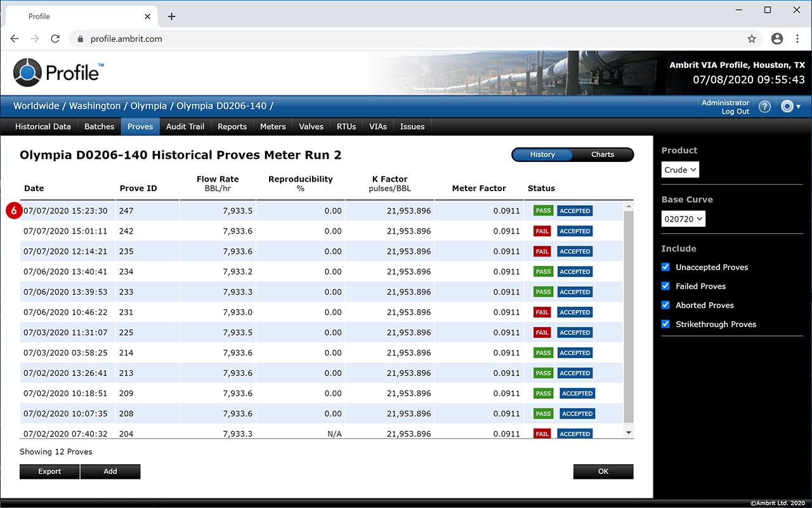Click the Profile logo icon
The width and height of the screenshot is (812, 508).
coord(27,72)
